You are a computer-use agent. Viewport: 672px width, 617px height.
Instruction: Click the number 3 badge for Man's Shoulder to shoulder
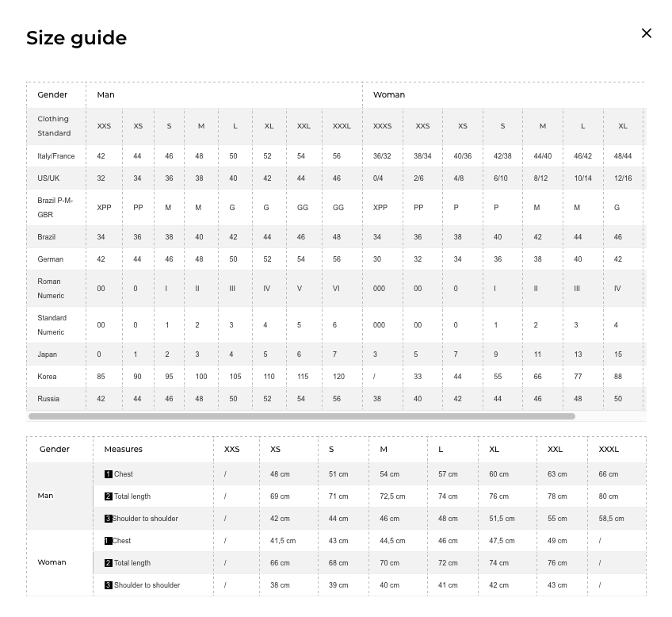pyautogui.click(x=109, y=519)
